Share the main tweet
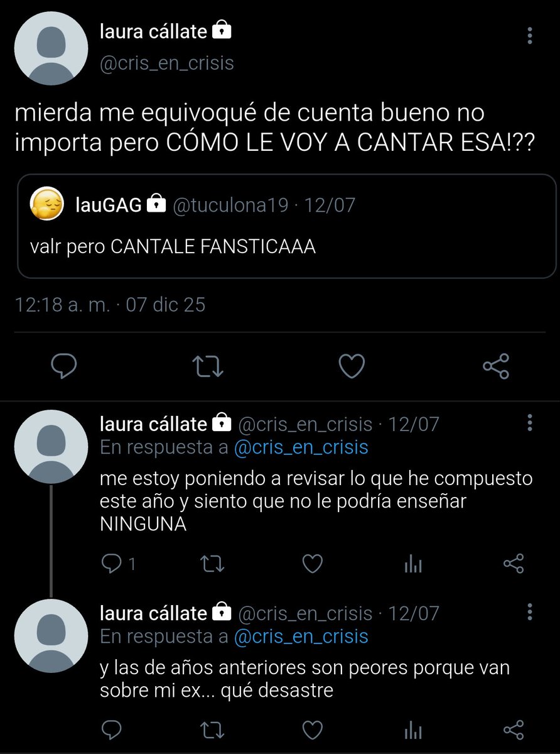The image size is (560, 754). [x=496, y=366]
